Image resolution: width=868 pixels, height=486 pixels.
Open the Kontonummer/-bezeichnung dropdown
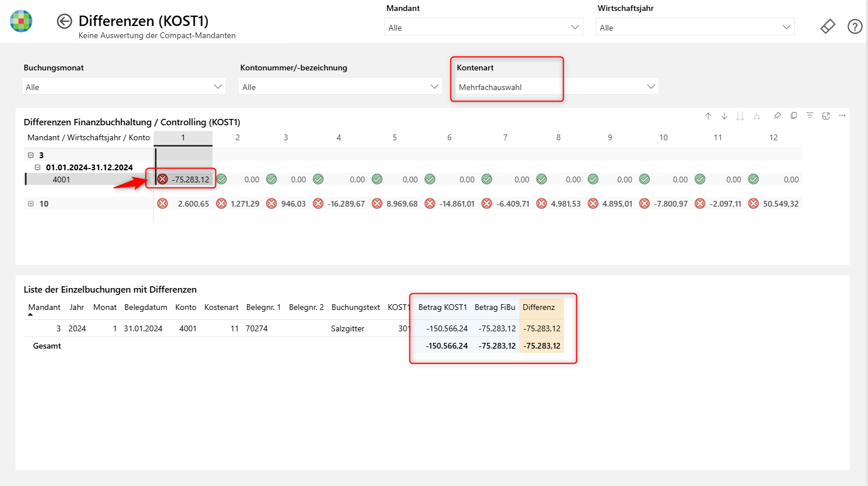(x=341, y=87)
